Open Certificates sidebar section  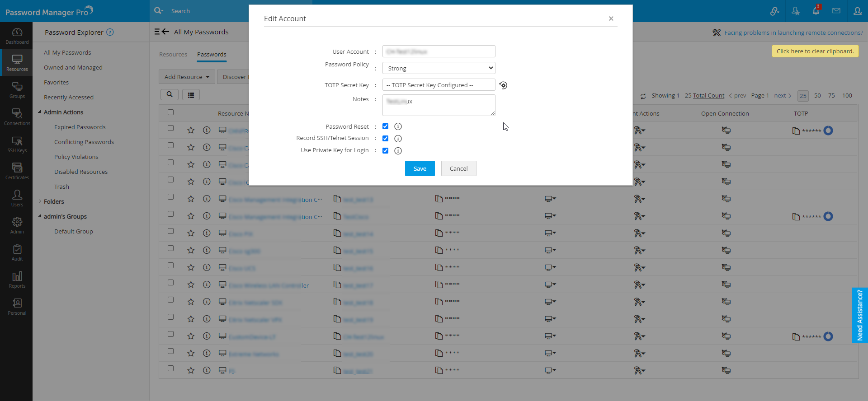(17, 171)
